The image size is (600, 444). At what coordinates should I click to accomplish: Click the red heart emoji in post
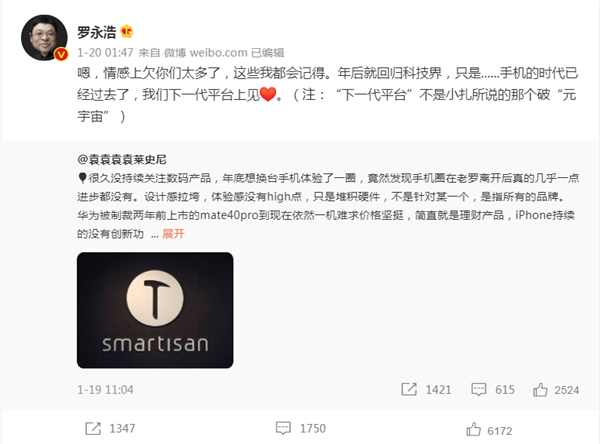click(x=268, y=94)
